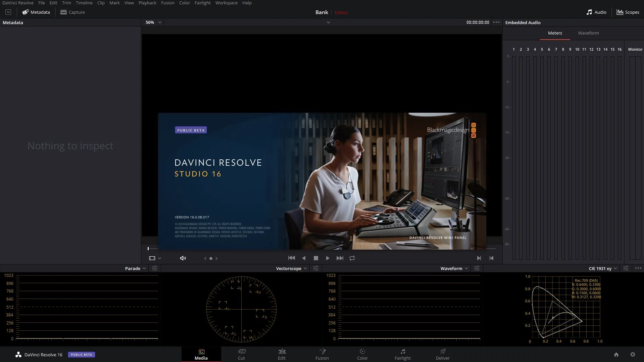The width and height of the screenshot is (644, 362).
Task: Open Vectorscope settings icon
Action: (316, 268)
